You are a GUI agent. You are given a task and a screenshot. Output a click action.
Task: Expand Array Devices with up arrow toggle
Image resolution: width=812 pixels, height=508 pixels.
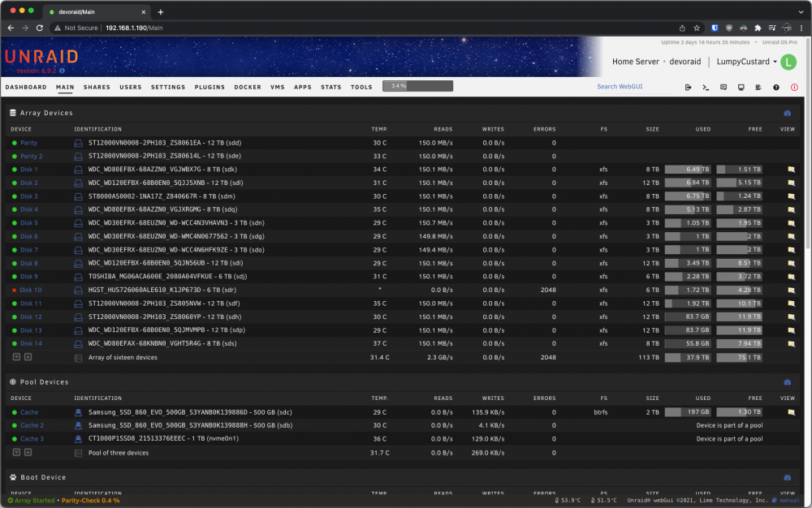click(x=28, y=357)
